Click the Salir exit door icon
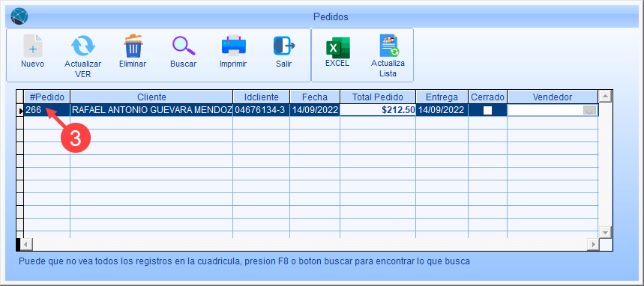 [284, 46]
